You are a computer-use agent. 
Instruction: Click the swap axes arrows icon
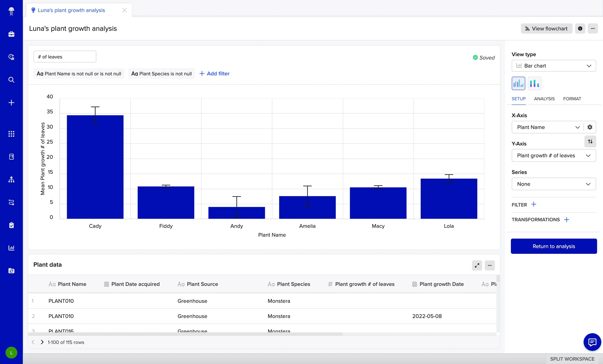tap(590, 142)
